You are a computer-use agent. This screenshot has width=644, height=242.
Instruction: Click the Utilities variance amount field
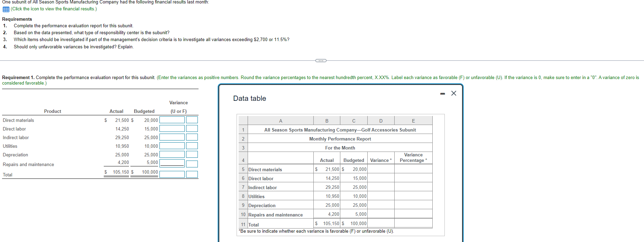[172, 146]
